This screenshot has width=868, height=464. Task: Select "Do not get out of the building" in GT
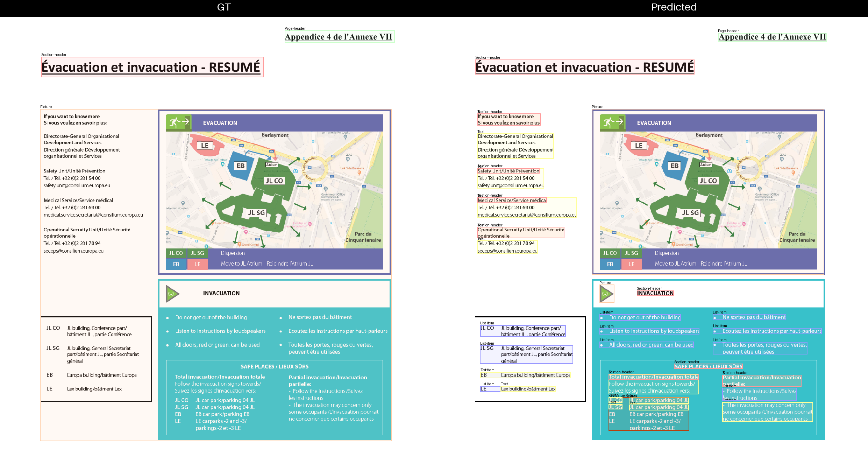211,317
